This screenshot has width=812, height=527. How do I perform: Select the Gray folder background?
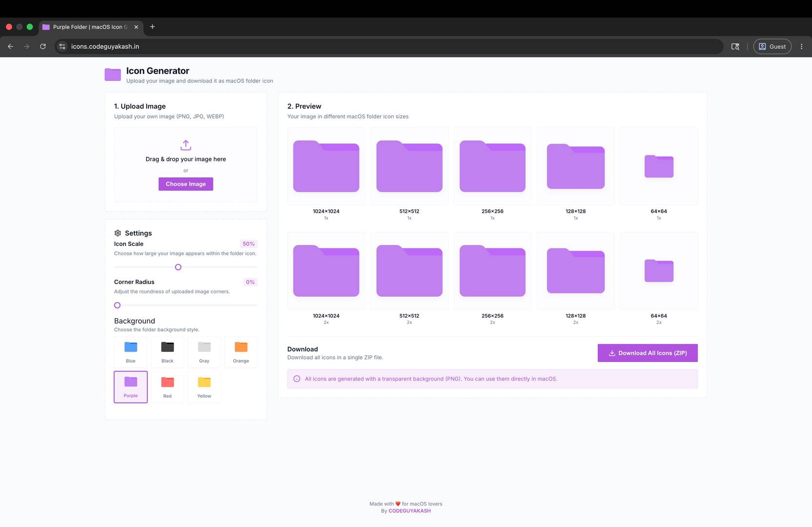tap(204, 352)
